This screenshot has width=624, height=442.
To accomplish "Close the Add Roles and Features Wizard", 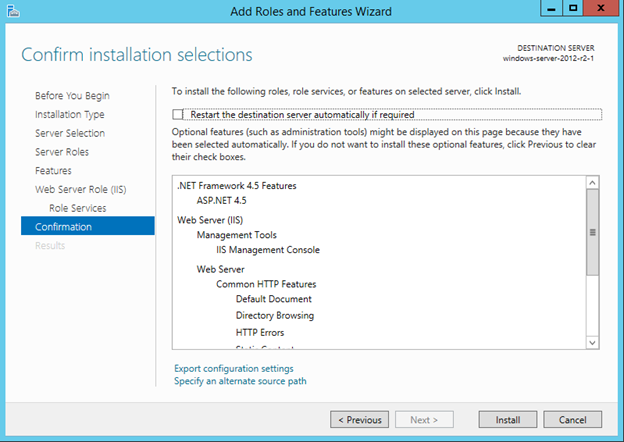I will tap(602, 8).
